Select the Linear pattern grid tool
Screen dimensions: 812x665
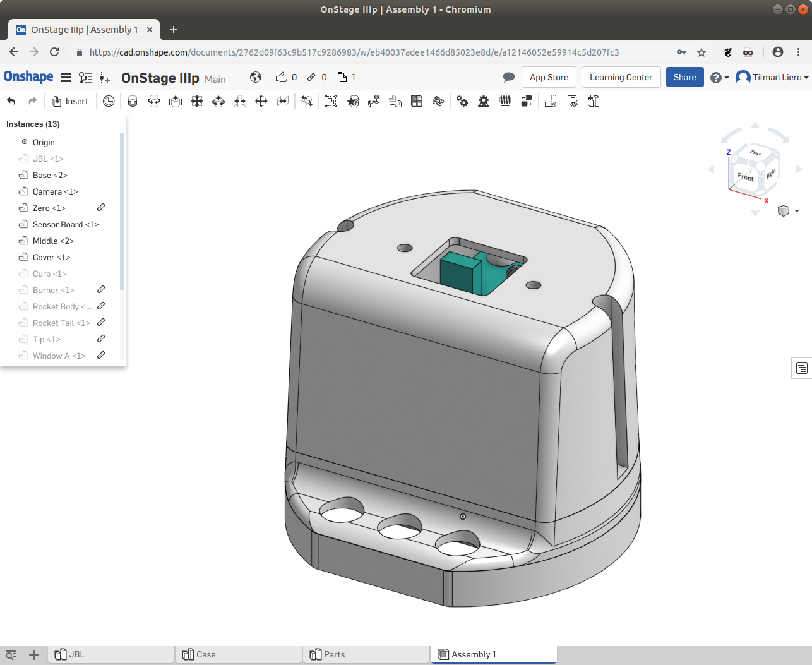tap(417, 101)
